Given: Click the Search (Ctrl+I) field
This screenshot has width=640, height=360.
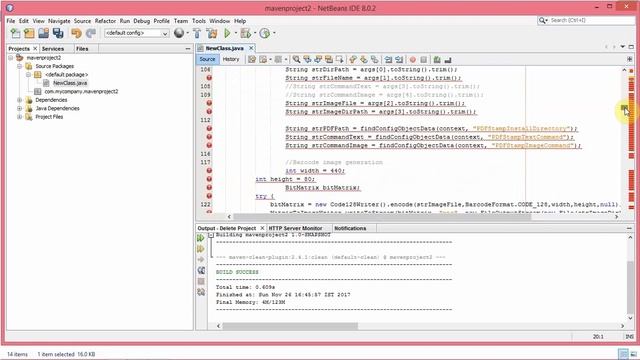Looking at the screenshot, I should coord(586,20).
